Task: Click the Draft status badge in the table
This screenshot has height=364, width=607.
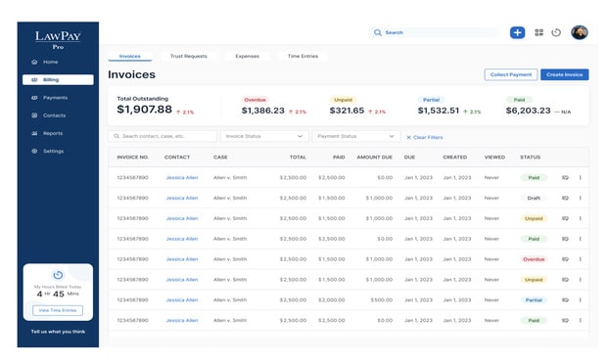Action: pos(534,198)
